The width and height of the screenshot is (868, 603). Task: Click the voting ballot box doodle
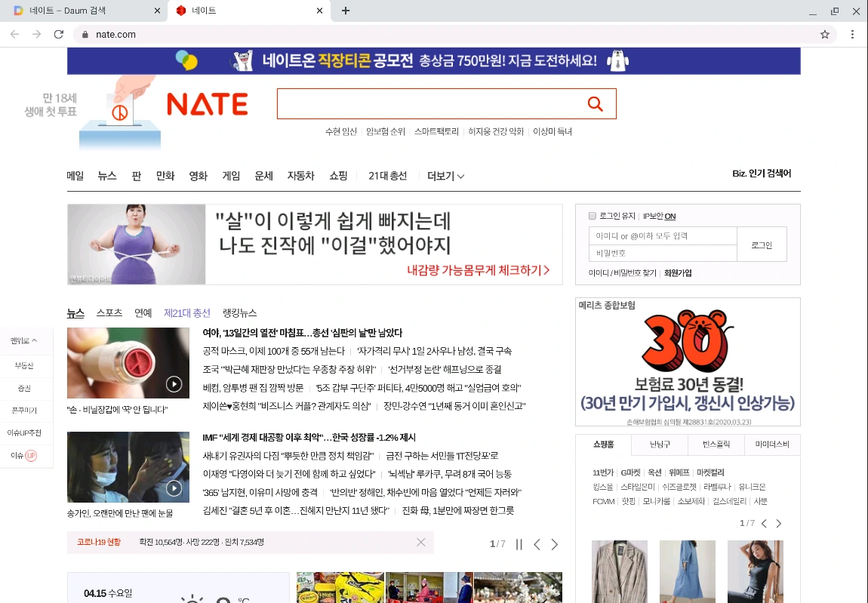120,113
